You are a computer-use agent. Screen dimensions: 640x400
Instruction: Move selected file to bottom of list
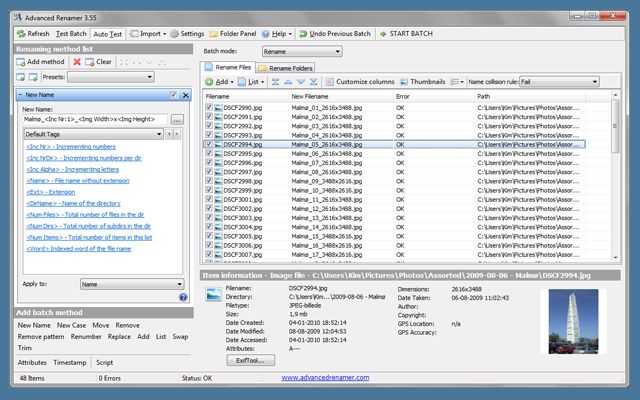313,82
